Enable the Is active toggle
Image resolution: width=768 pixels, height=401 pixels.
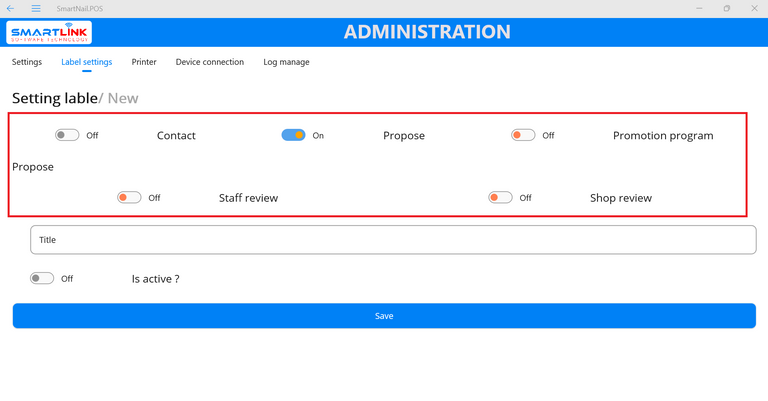tap(42, 279)
